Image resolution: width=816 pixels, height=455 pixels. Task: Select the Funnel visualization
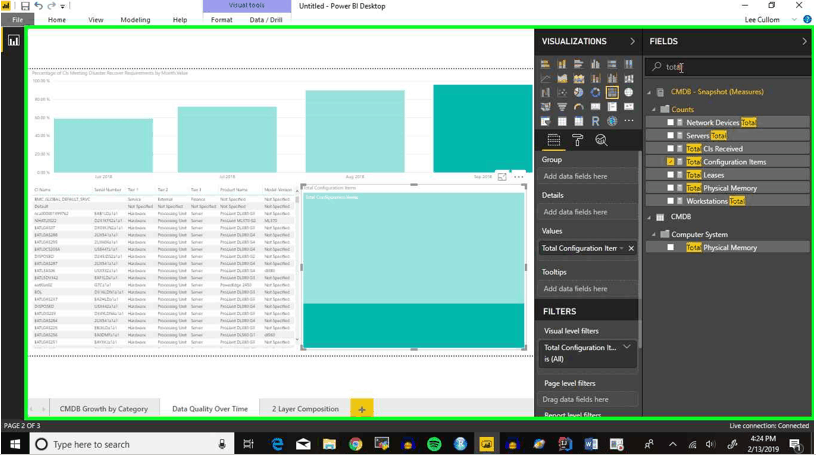[x=562, y=107]
